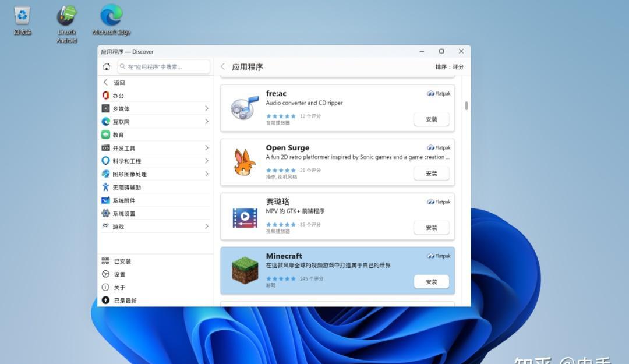Install 赛璐珞 with its 安装 button

click(x=431, y=228)
